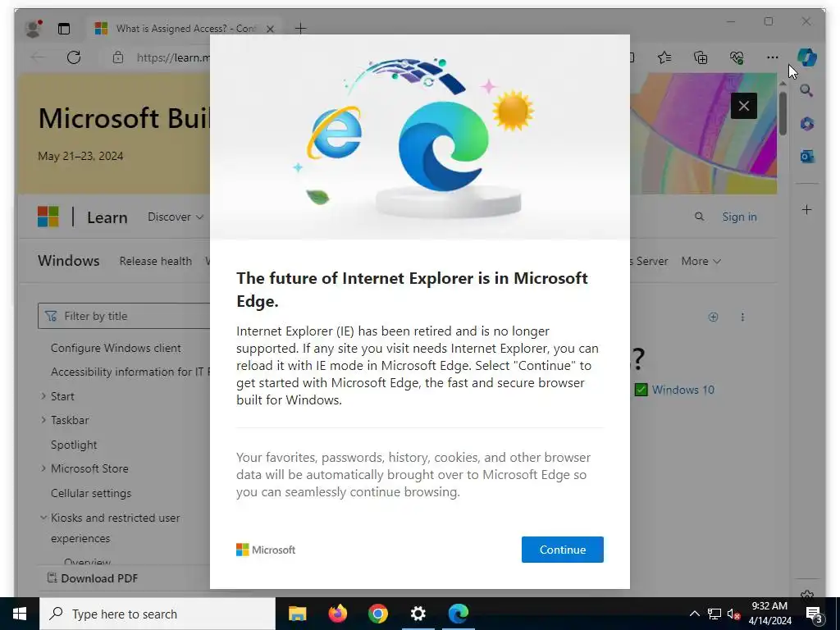Click the Type here to search box

click(157, 614)
